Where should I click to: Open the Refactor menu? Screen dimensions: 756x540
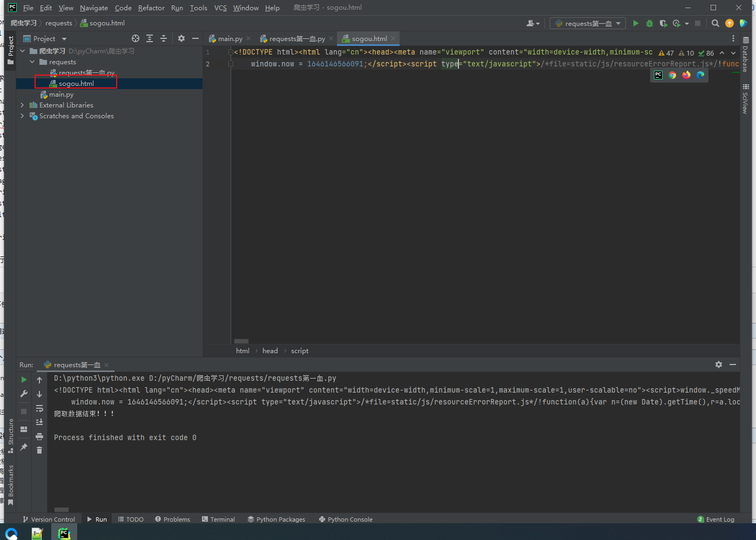click(151, 8)
